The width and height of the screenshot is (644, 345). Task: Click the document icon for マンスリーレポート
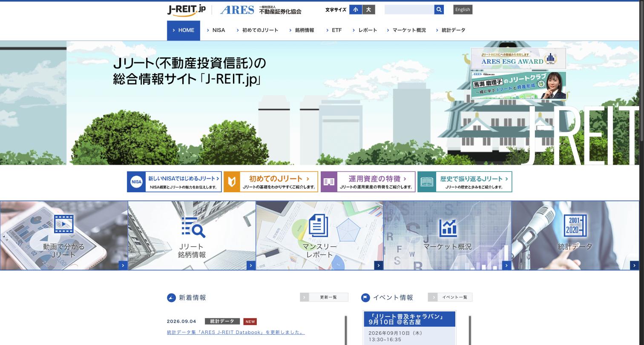point(318,225)
